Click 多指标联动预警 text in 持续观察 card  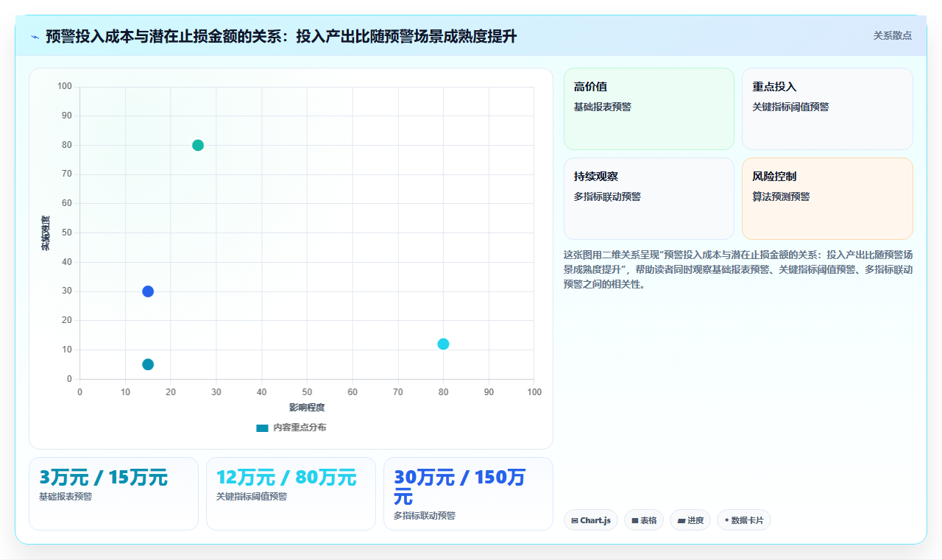tap(607, 196)
